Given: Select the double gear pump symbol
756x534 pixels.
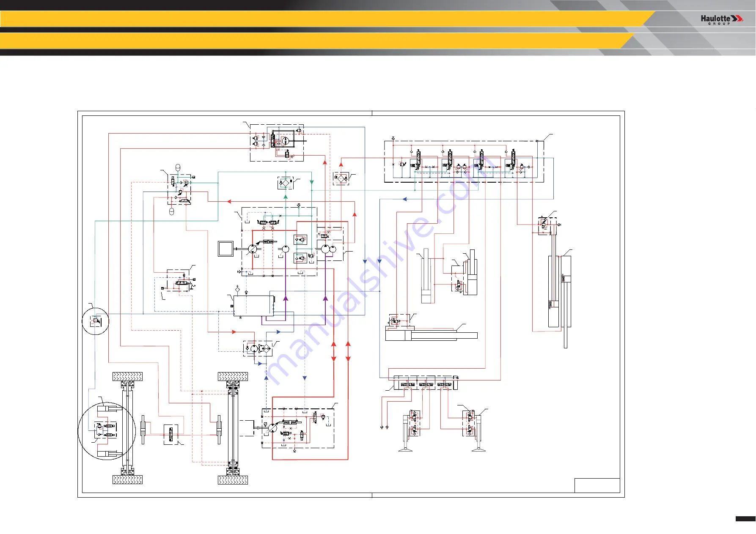Looking at the screenshot, I should tap(329, 249).
